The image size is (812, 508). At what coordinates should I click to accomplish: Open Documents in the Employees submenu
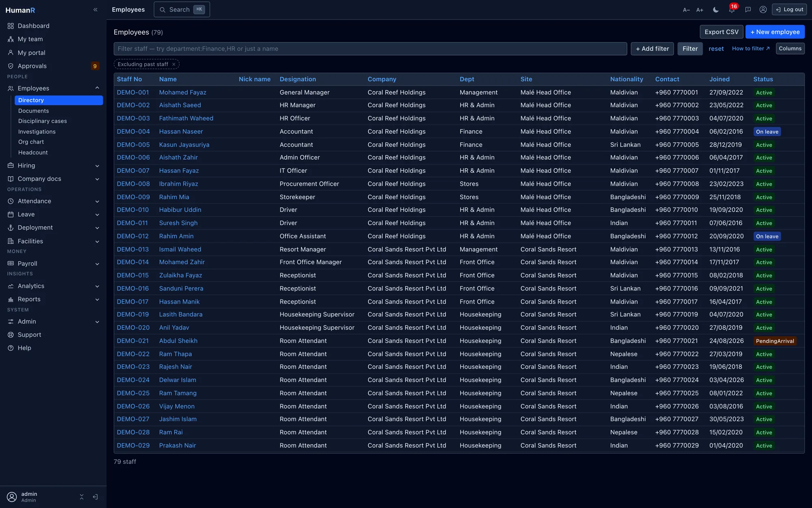[33, 111]
